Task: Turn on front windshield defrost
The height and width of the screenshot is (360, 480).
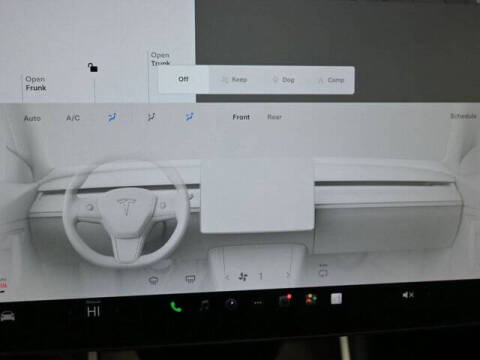Action: 153,280
